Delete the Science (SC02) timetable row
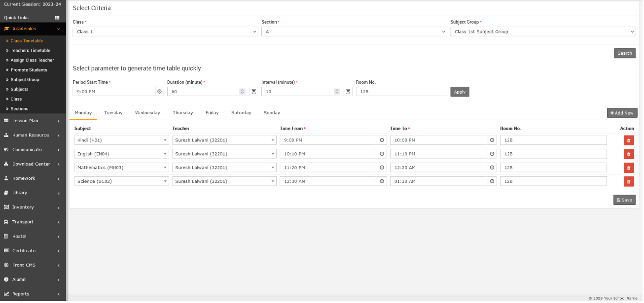Screen dimensions: 644x303 coord(629,182)
